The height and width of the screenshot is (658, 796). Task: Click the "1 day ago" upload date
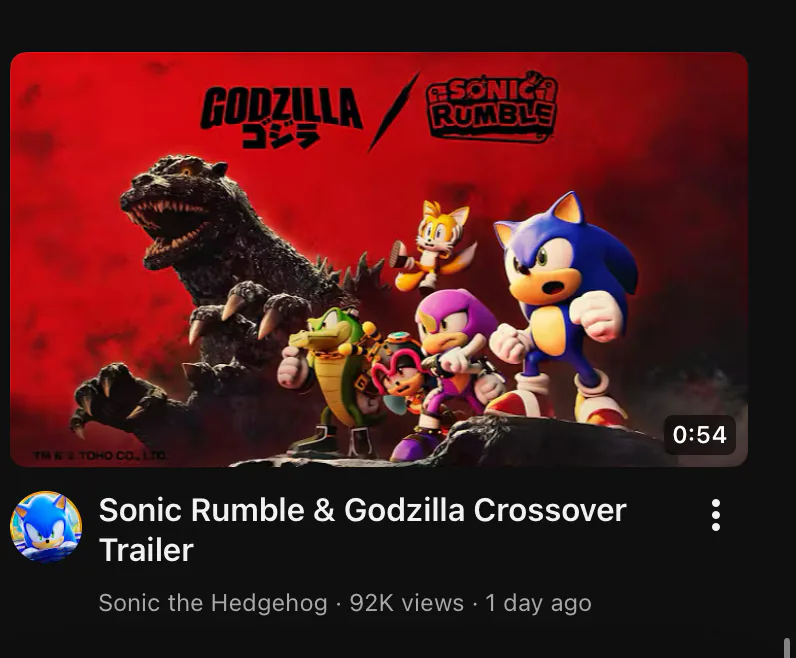pos(538,603)
